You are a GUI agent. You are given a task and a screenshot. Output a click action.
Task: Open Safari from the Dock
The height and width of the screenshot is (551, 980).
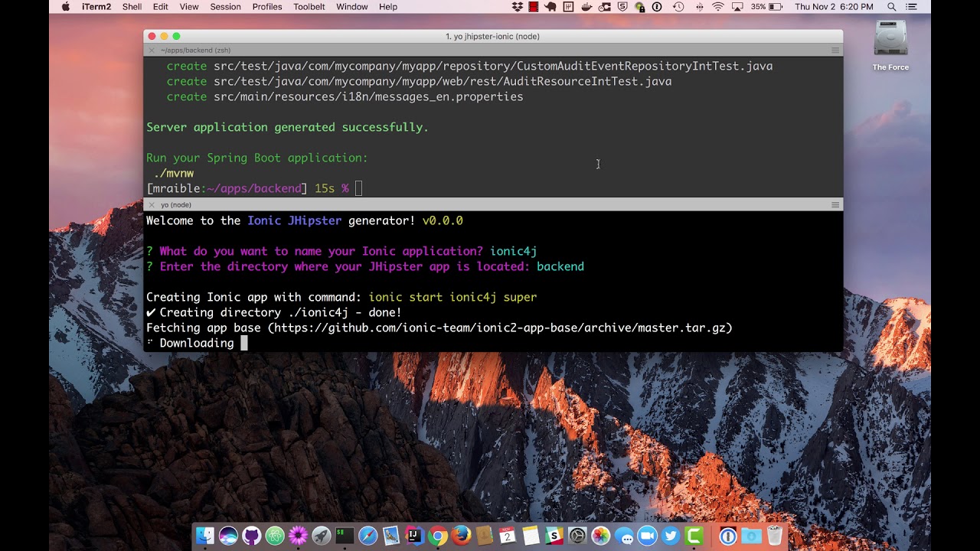(368, 536)
